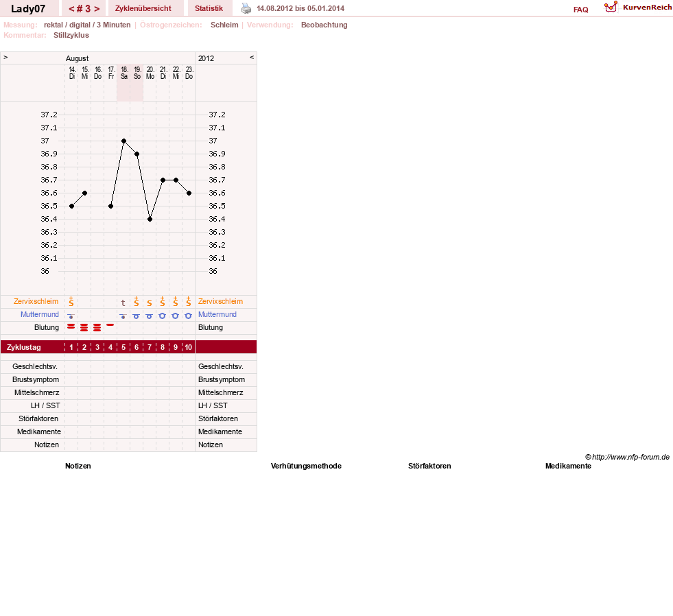Click the 36.6 temperature point on August 15
This screenshot has width=673, height=616.
(85, 193)
